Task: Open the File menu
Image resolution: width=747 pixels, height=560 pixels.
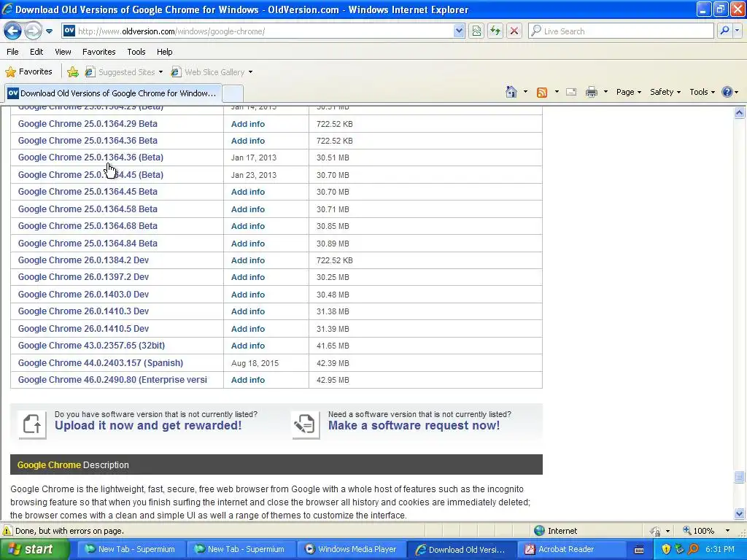Action: click(x=13, y=52)
